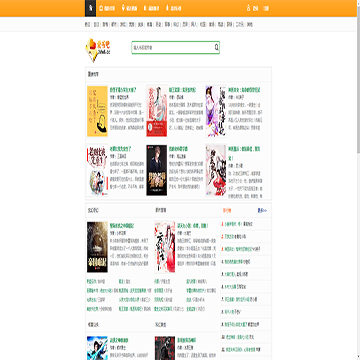This screenshot has width=360, height=360.
Task: Open the rightmost link on the orange bar
Action: (266, 8)
